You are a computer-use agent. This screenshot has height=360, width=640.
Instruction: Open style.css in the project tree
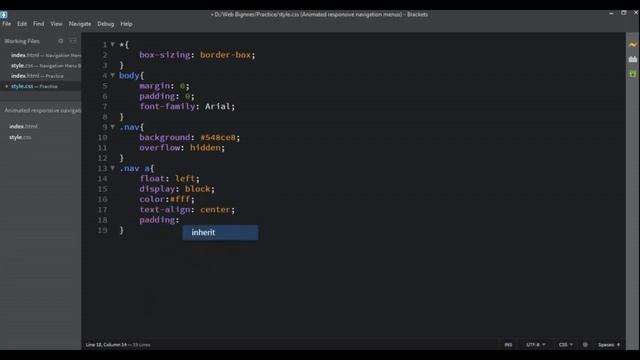click(x=20, y=137)
